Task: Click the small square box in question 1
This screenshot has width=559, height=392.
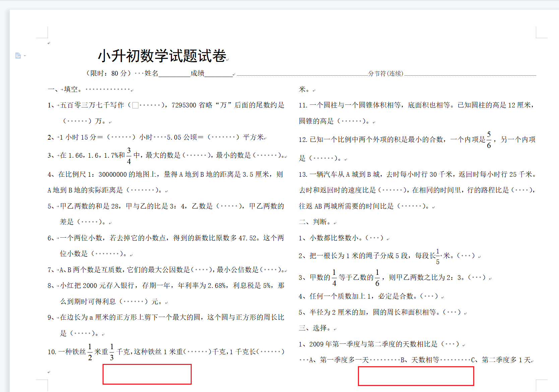Action: coord(135,105)
